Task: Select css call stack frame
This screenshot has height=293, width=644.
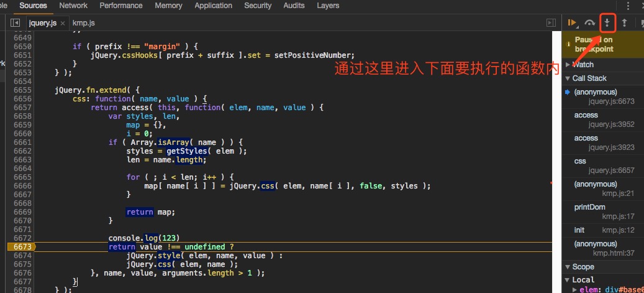Action: pyautogui.click(x=603, y=166)
